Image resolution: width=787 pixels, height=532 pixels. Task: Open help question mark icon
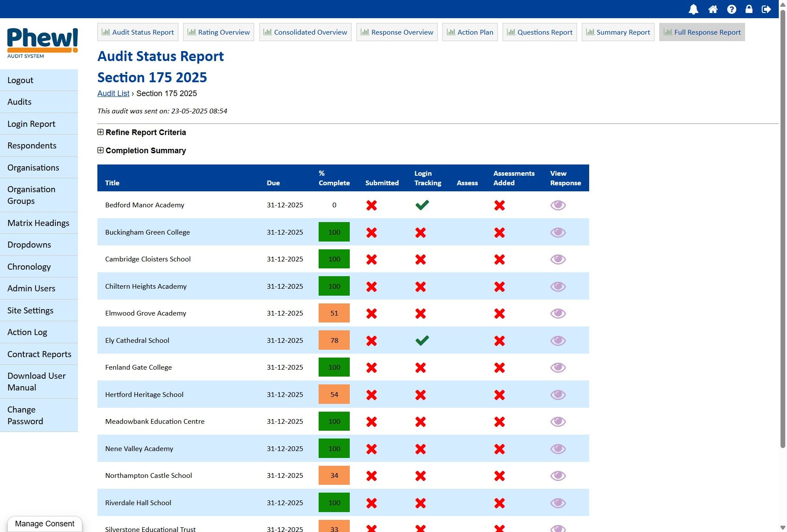point(732,9)
